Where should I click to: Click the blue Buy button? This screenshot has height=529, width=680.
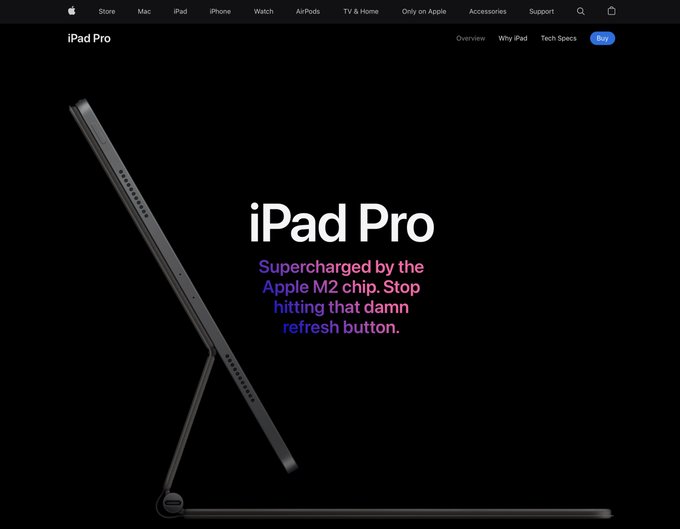(602, 38)
